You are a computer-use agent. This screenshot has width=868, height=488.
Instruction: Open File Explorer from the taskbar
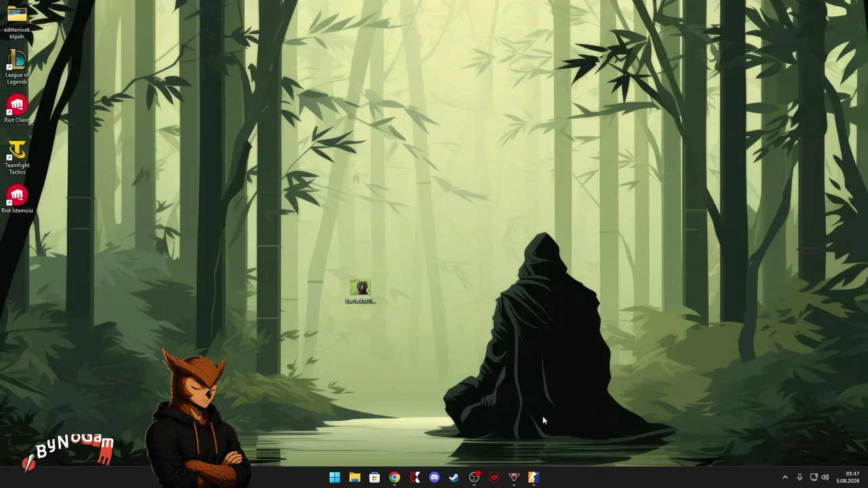click(x=355, y=478)
